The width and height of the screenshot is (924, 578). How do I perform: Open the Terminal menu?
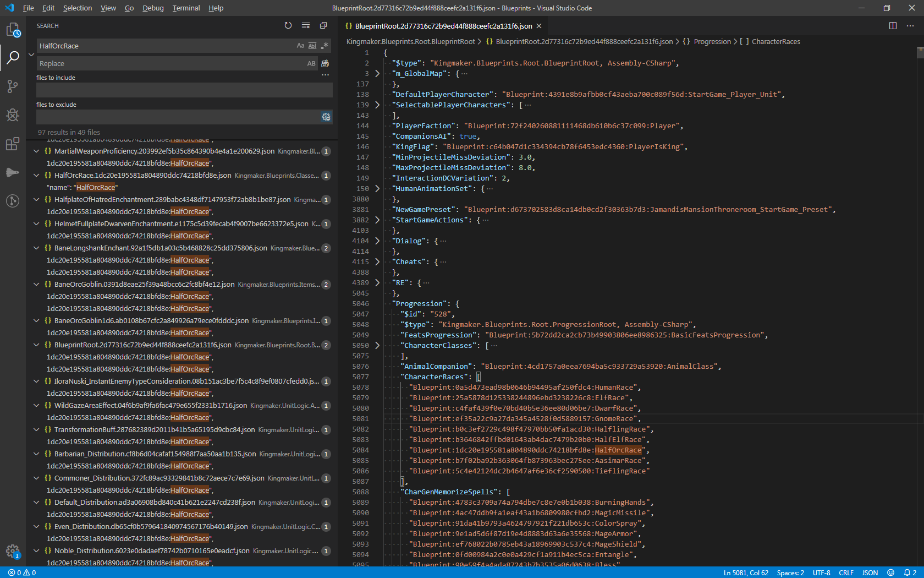[x=186, y=8]
